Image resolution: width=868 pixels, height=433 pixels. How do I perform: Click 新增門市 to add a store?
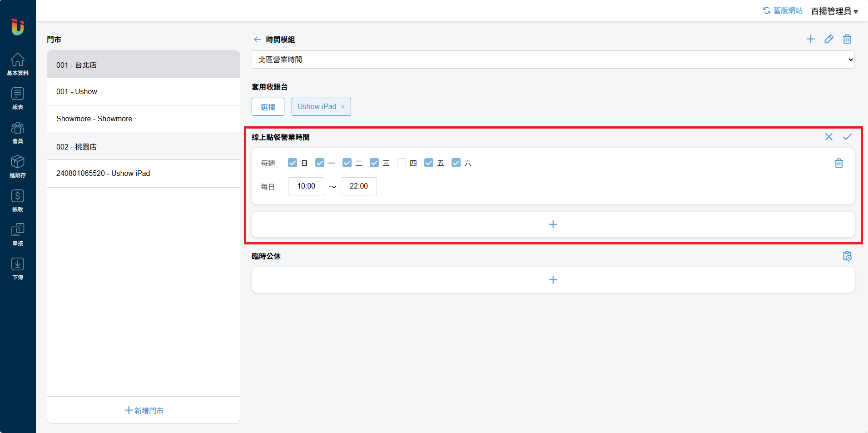point(144,410)
